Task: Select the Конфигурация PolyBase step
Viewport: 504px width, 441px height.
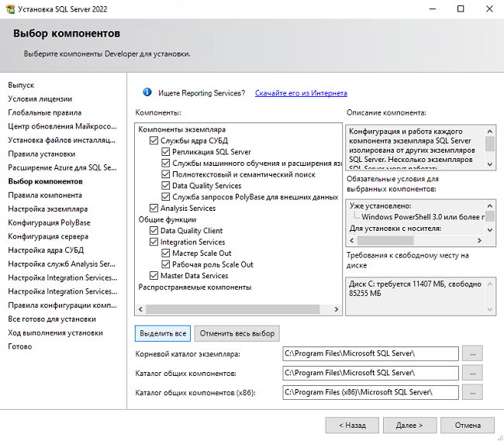Action: (x=49, y=223)
